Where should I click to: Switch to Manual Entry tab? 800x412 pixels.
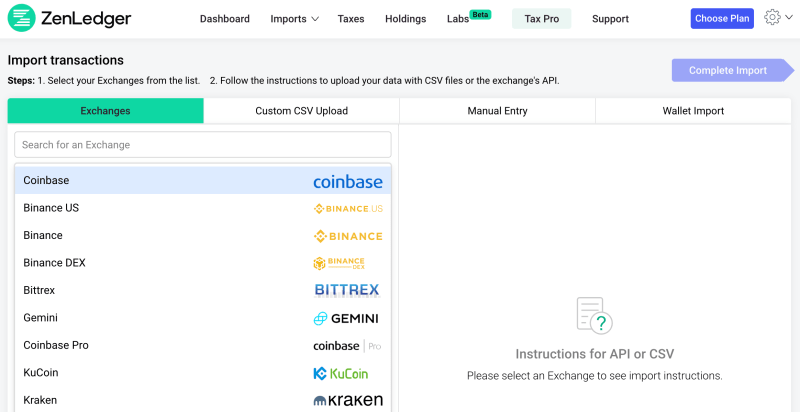[497, 111]
